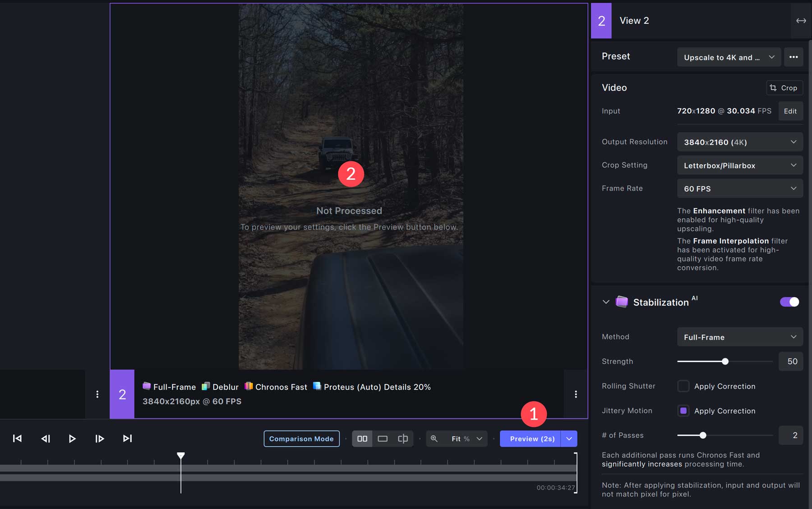Open the Output Resolution dropdown
This screenshot has height=509, width=812.
(740, 142)
